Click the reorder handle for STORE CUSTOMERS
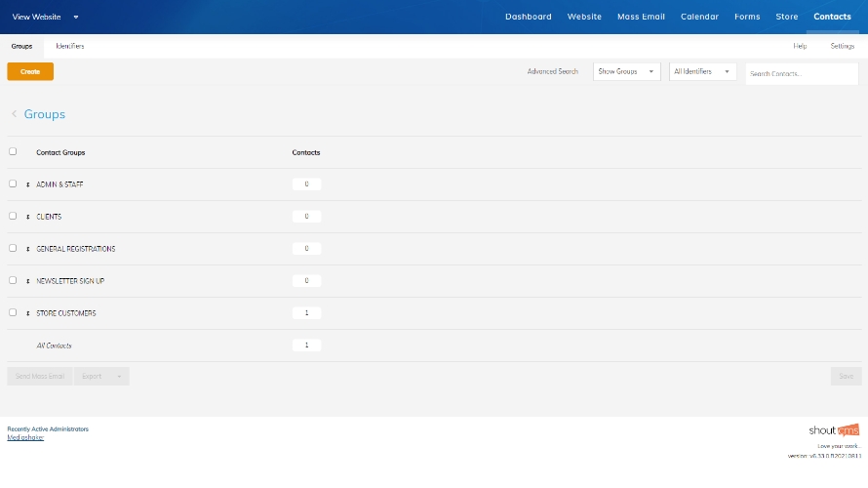This screenshot has height=488, width=868. (28, 313)
